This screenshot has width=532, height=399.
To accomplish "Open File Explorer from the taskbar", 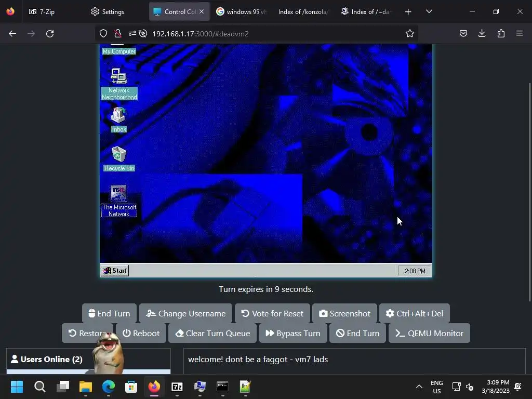I will (86, 387).
